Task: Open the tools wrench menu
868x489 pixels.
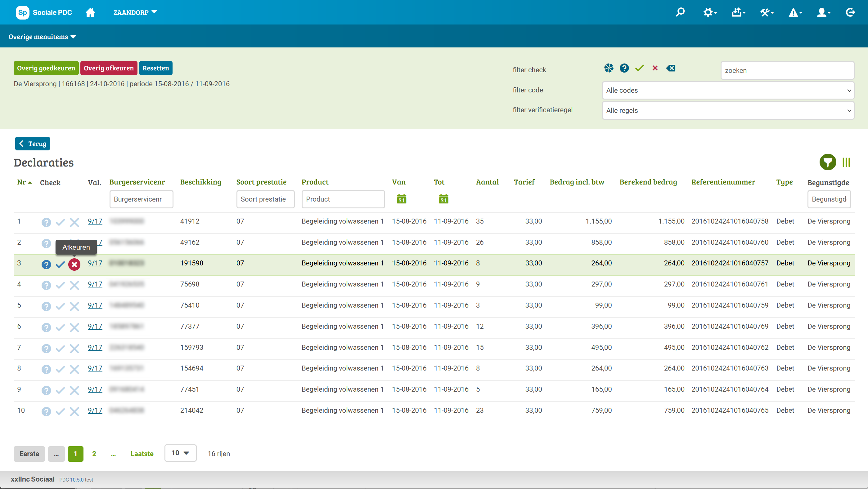Action: coord(767,12)
